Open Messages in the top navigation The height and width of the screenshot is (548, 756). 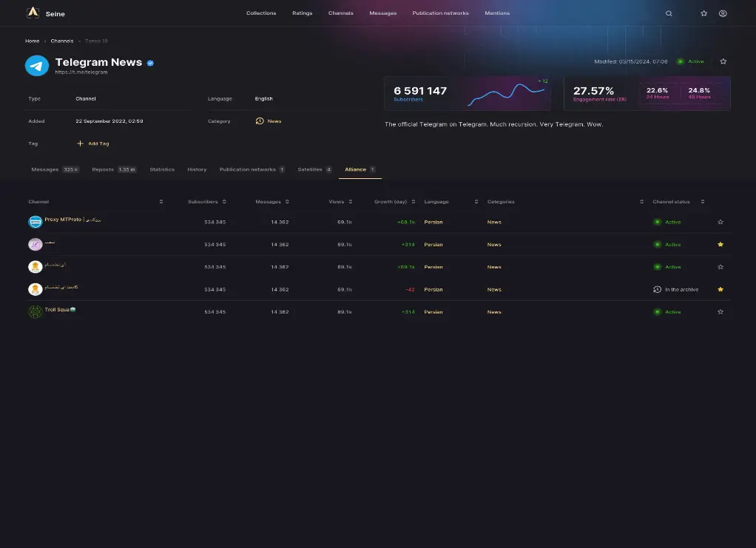coord(383,13)
